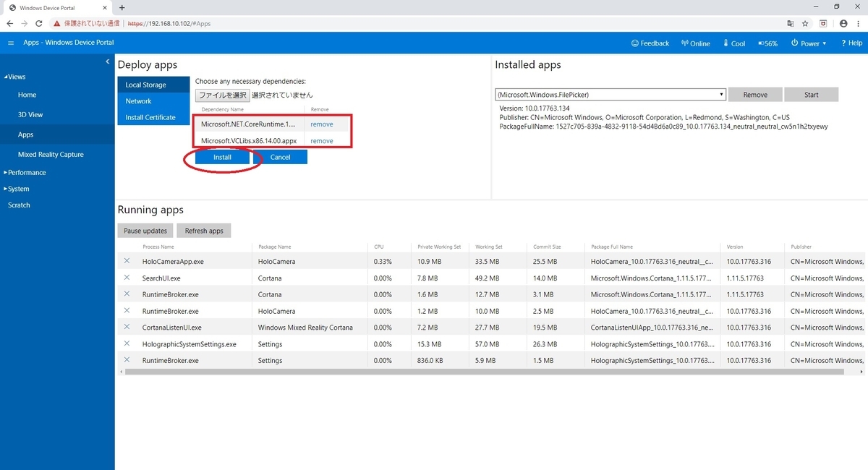The width and height of the screenshot is (868, 470).
Task: Open the browser translate icon
Action: 790,23
